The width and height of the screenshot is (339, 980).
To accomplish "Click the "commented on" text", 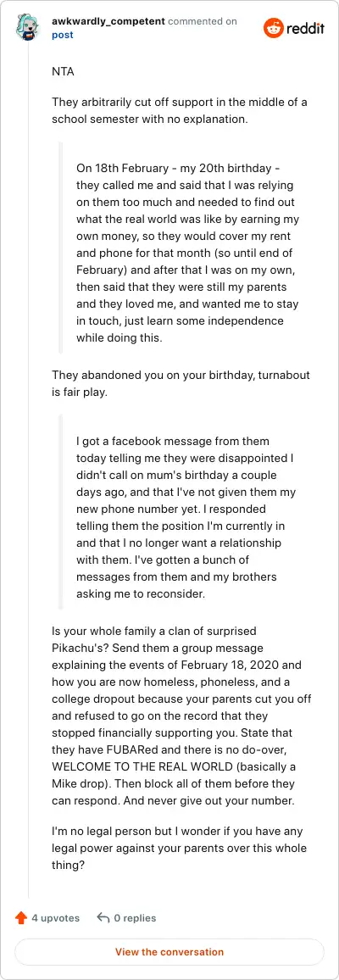I will point(203,21).
